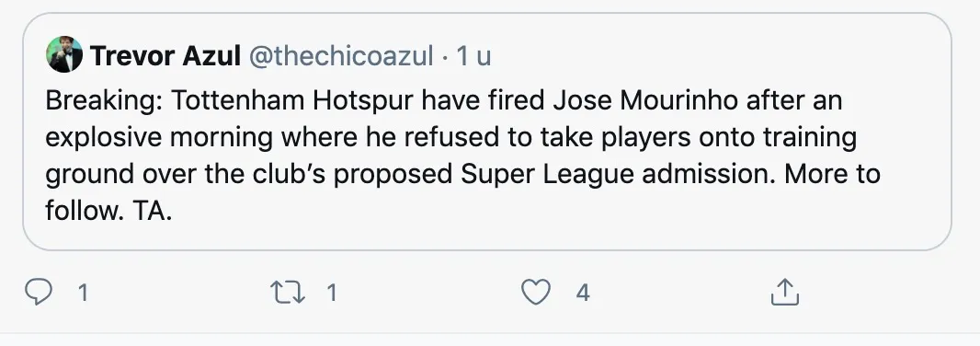Click the reply speech bubble icon
980x346 pixels.
tap(38, 293)
